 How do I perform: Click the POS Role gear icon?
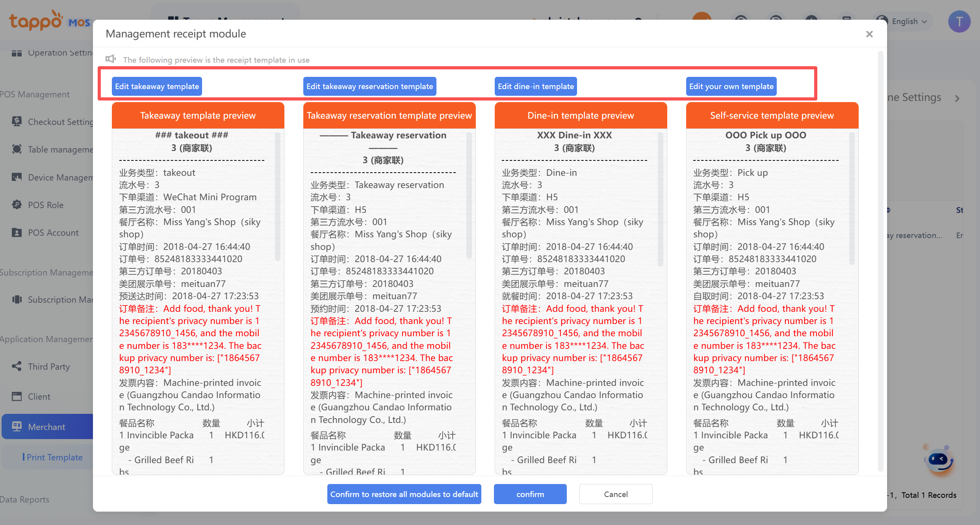coord(17,205)
